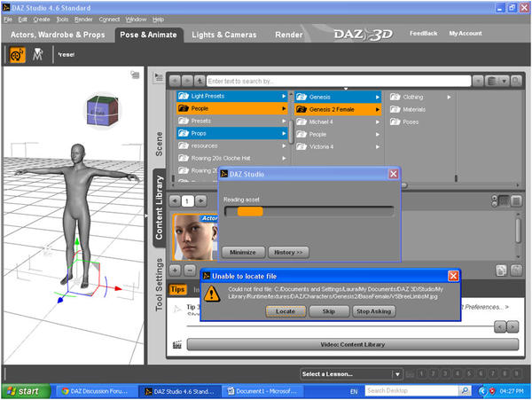Click the Stop Asking button
Image resolution: width=532 pixels, height=400 pixels.
(x=374, y=311)
